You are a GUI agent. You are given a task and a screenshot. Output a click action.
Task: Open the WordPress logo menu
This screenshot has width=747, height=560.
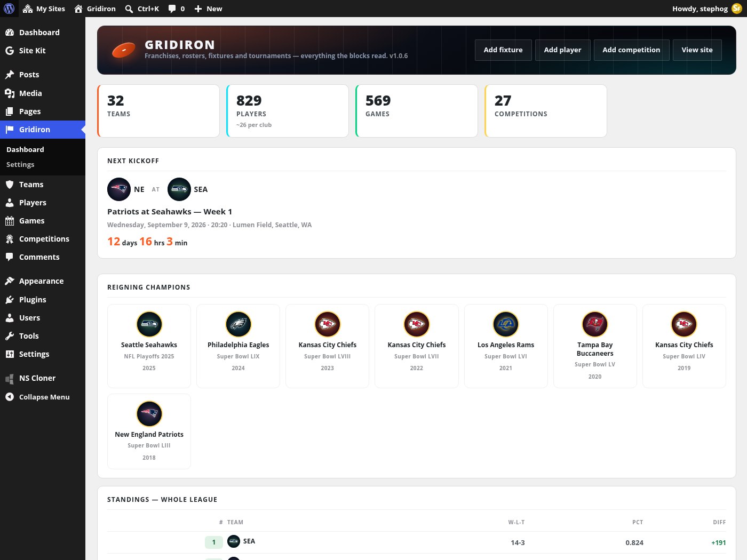9,9
